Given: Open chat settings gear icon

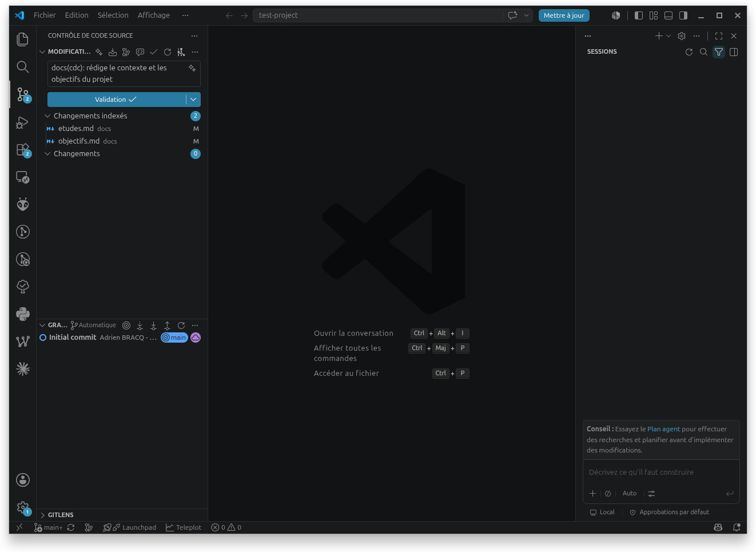Looking at the screenshot, I should pyautogui.click(x=682, y=36).
